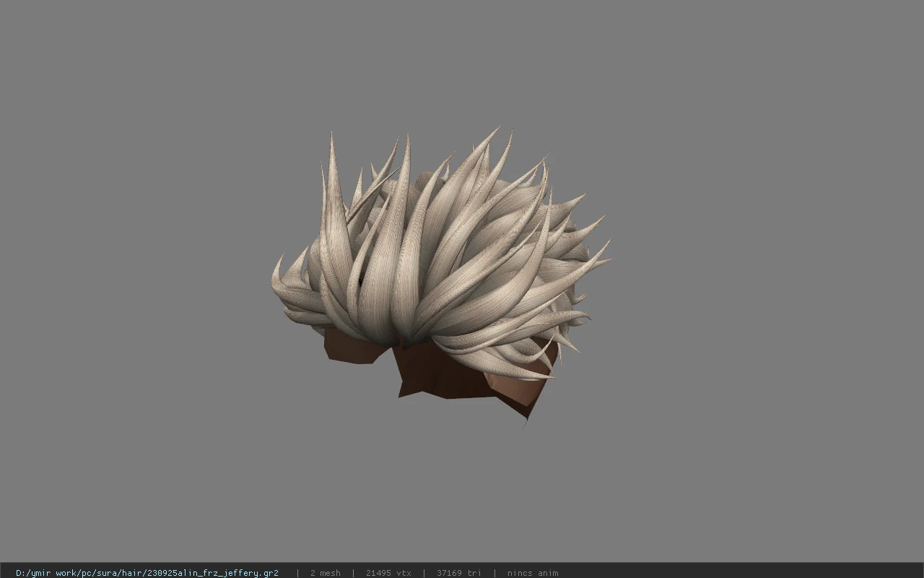
Task: Click the '37169 tri' triangle count
Action: pos(458,572)
